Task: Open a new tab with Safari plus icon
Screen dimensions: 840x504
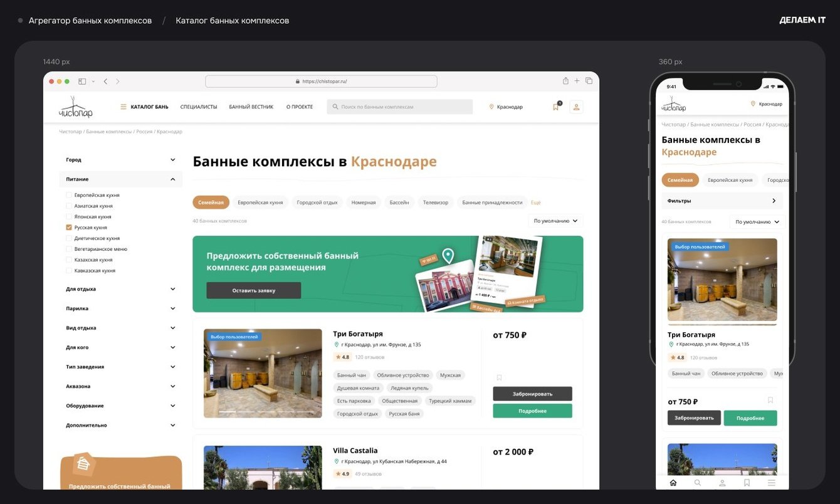Action: click(577, 81)
